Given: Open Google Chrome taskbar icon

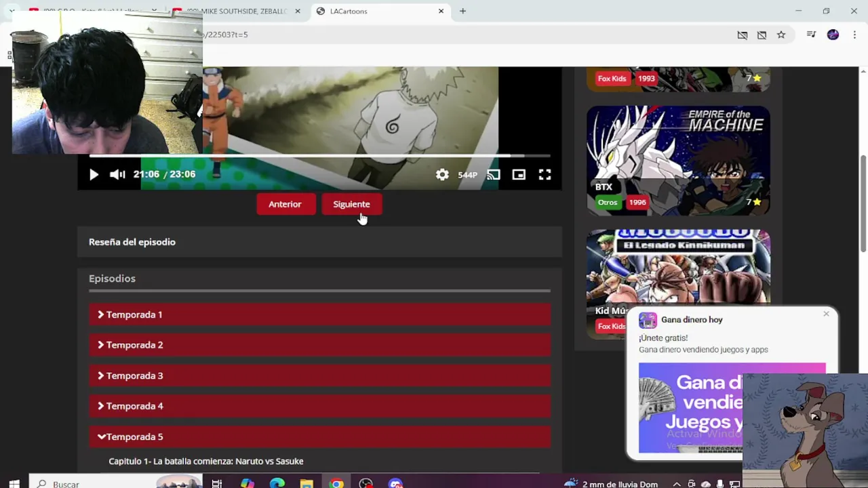Looking at the screenshot, I should pos(336,484).
